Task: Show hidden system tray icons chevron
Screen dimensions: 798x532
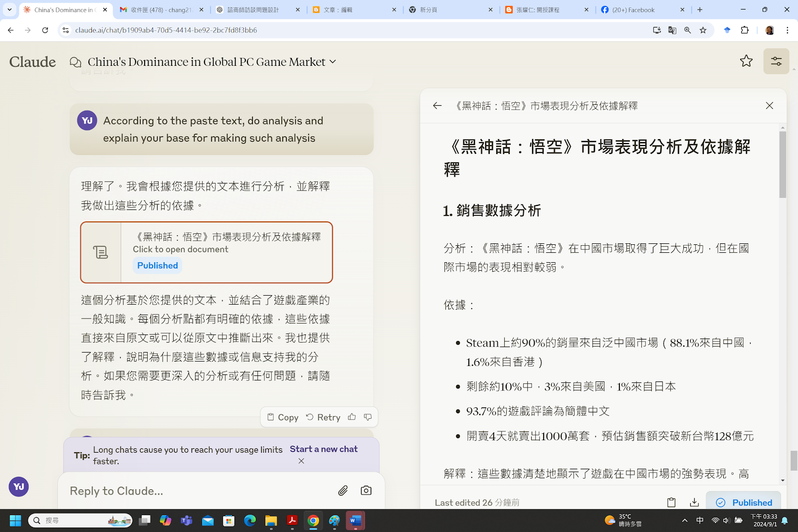Action: click(x=685, y=521)
